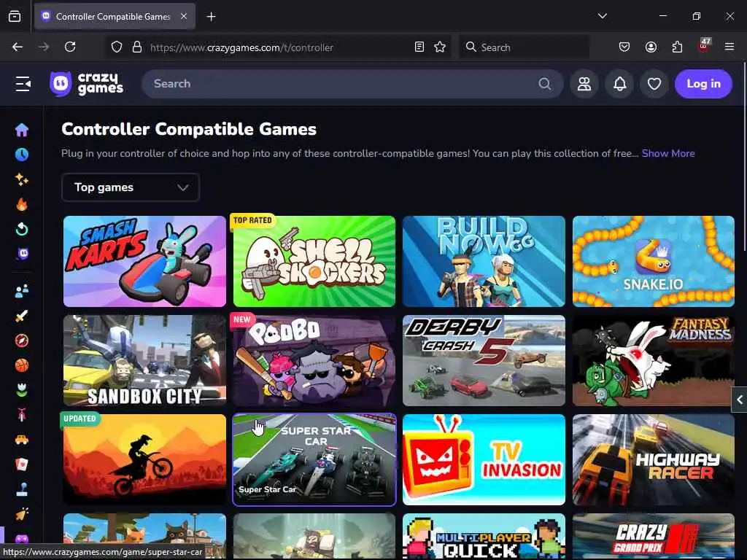Open the Derby Crash 5 game

click(484, 360)
